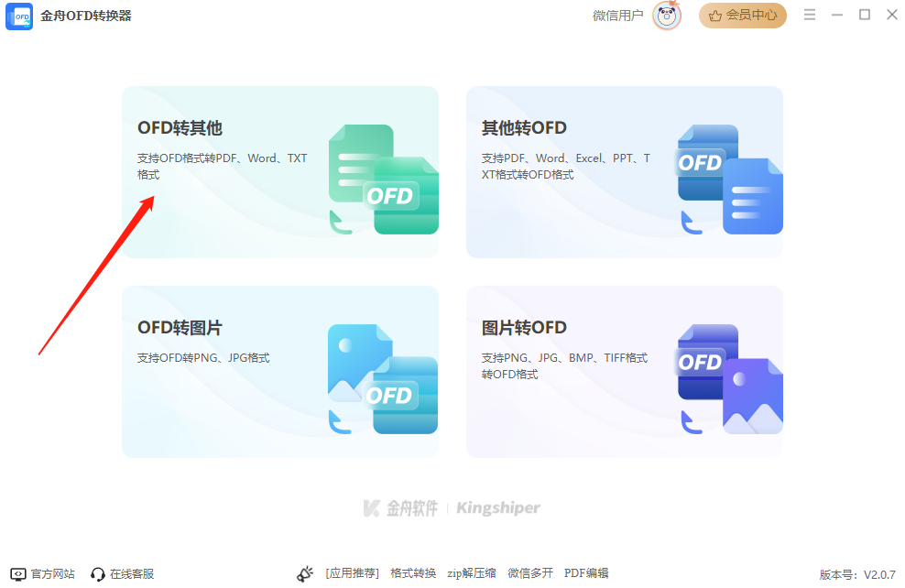Open the 官方网站 link
This screenshot has width=905, height=588.
coord(52,573)
